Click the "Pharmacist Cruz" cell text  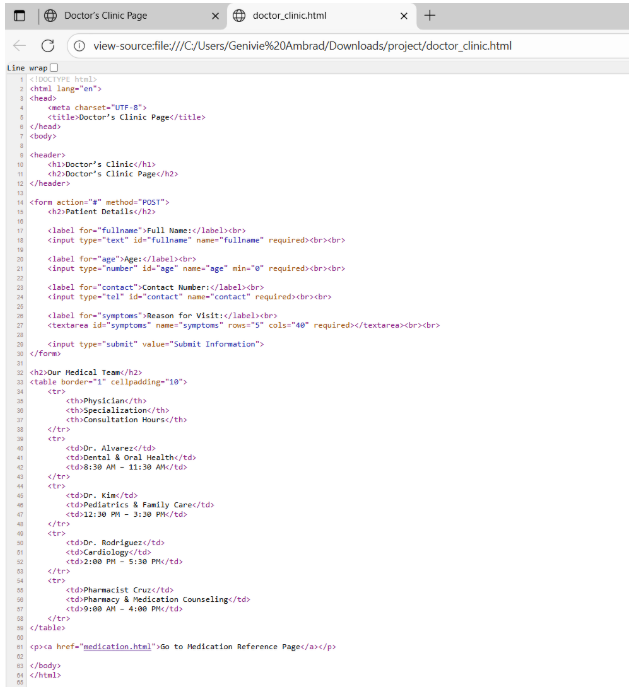(x=117, y=590)
